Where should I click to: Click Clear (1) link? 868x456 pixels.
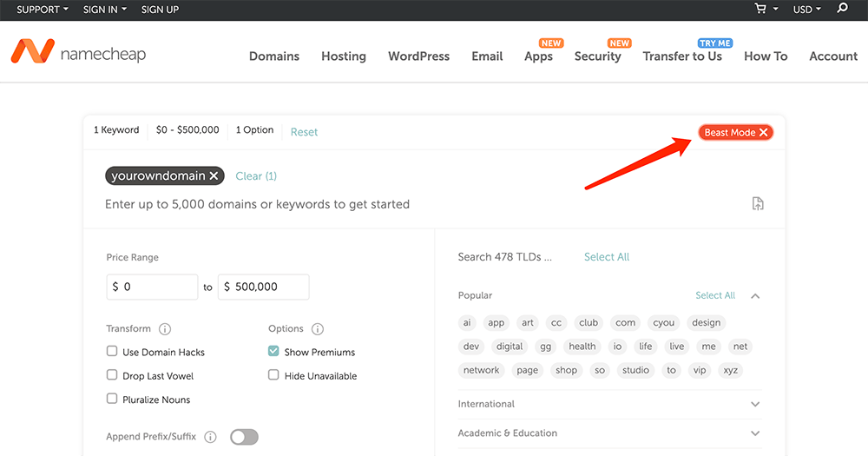[x=256, y=175]
